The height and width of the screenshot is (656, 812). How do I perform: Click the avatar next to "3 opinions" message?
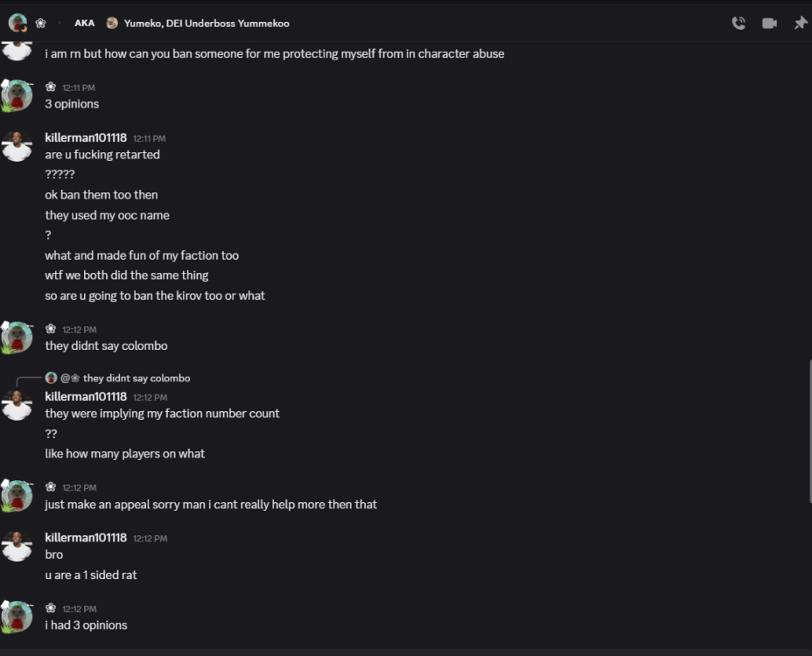pyautogui.click(x=17, y=94)
